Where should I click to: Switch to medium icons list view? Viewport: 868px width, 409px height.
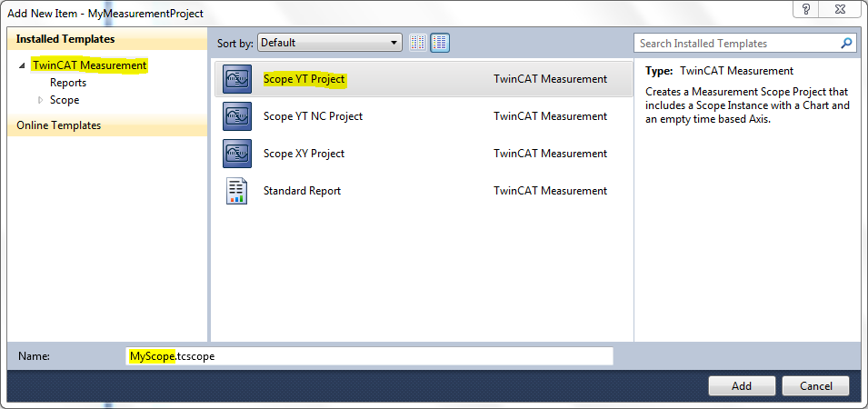[440, 43]
